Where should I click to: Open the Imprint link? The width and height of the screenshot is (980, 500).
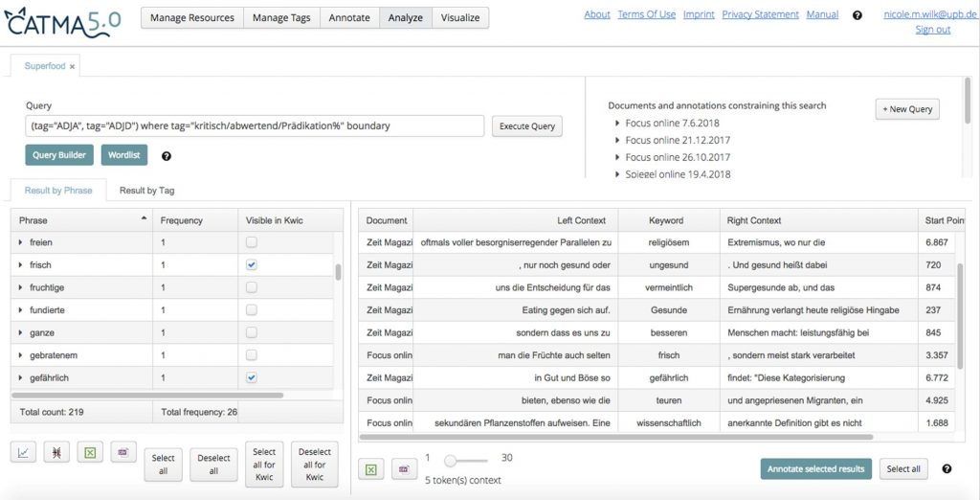[x=699, y=14]
